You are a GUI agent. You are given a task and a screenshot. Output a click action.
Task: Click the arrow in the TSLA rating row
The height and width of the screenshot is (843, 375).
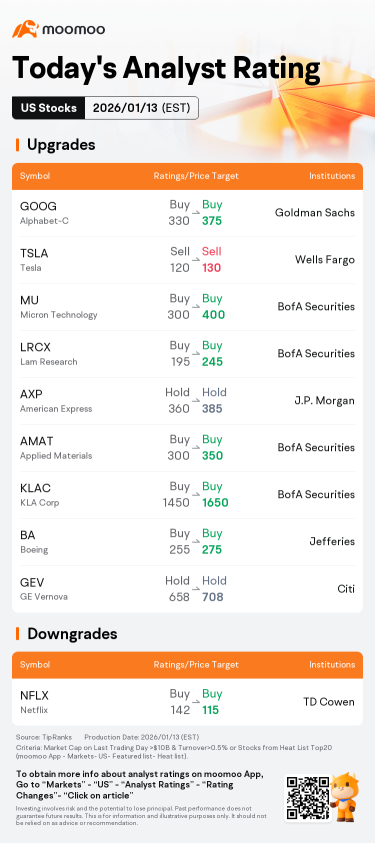[196, 260]
